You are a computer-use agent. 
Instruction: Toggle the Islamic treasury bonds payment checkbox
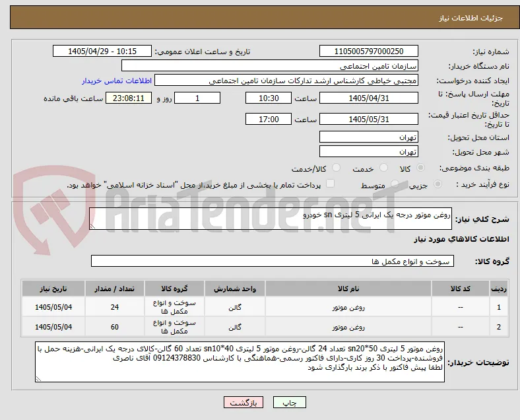click(x=331, y=184)
